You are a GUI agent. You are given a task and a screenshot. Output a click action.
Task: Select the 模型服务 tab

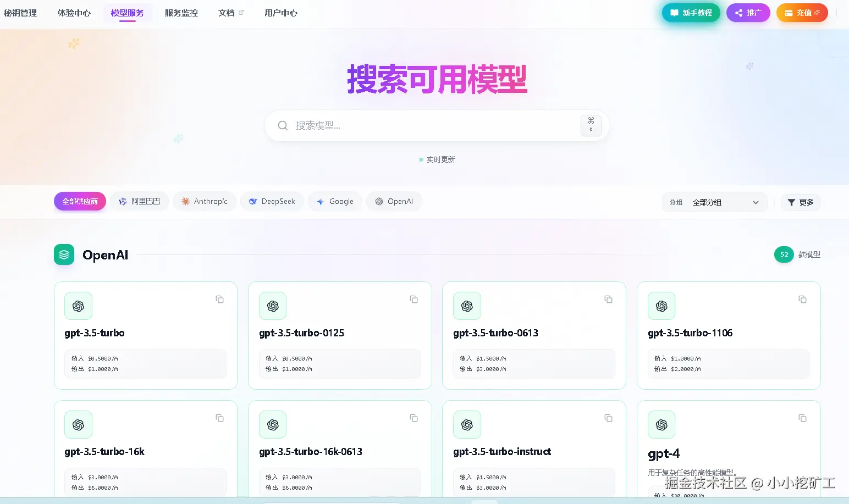127,13
